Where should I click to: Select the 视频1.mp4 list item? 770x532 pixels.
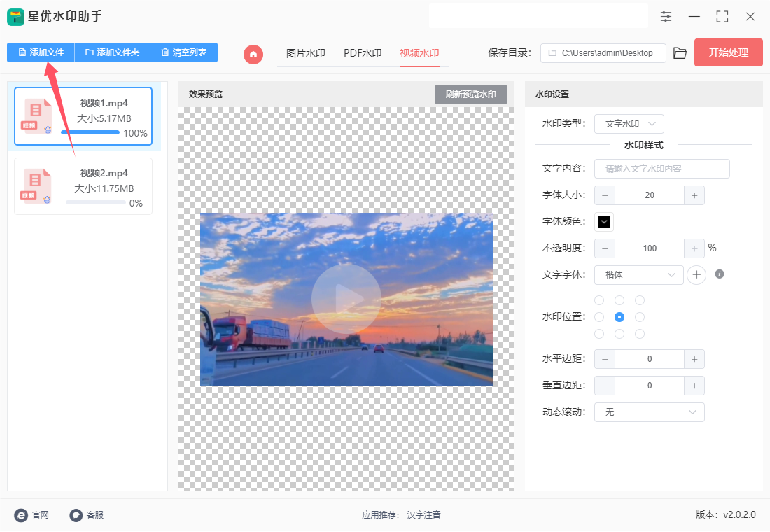pos(83,116)
